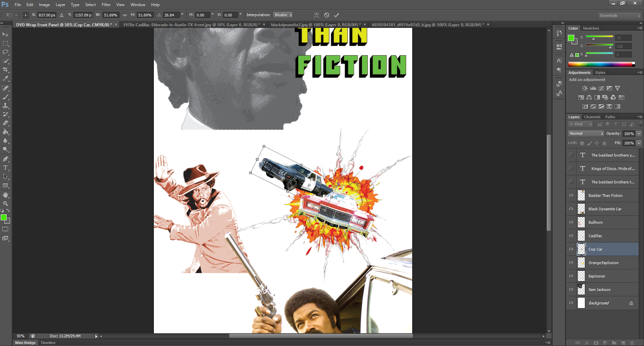Viewport: 644px width, 346px height.
Task: Hide the Bullhorn layer
Action: click(x=571, y=222)
